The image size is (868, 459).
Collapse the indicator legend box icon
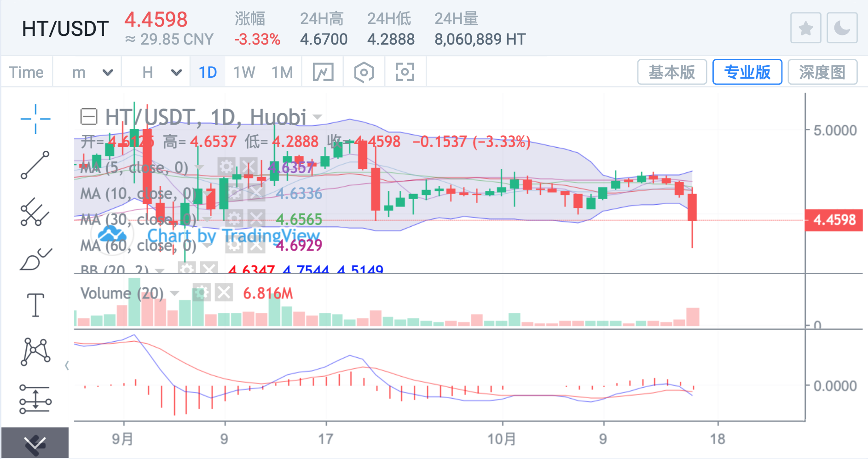coord(89,117)
